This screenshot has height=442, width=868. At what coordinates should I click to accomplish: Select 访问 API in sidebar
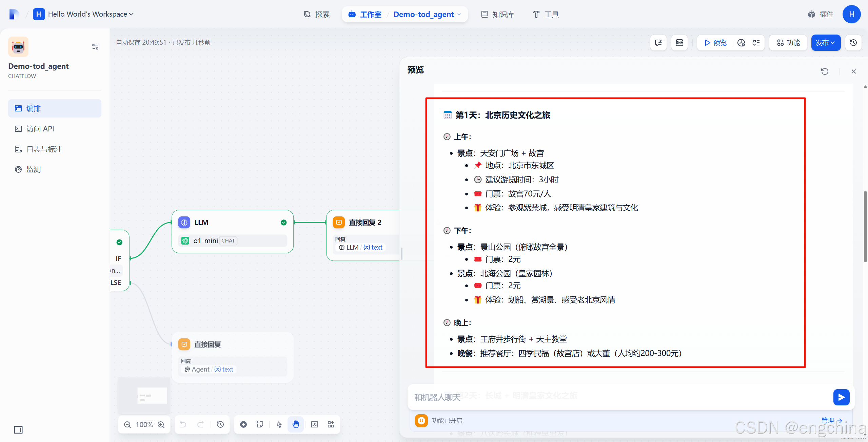40,129
